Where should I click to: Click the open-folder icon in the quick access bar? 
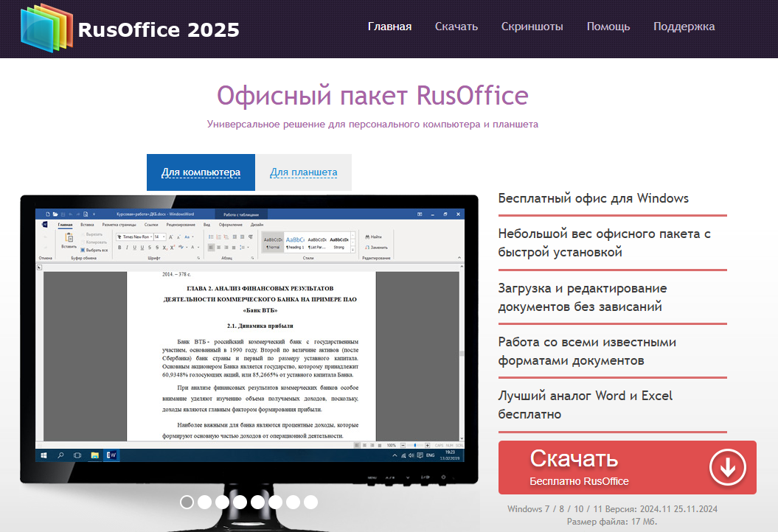(55, 214)
